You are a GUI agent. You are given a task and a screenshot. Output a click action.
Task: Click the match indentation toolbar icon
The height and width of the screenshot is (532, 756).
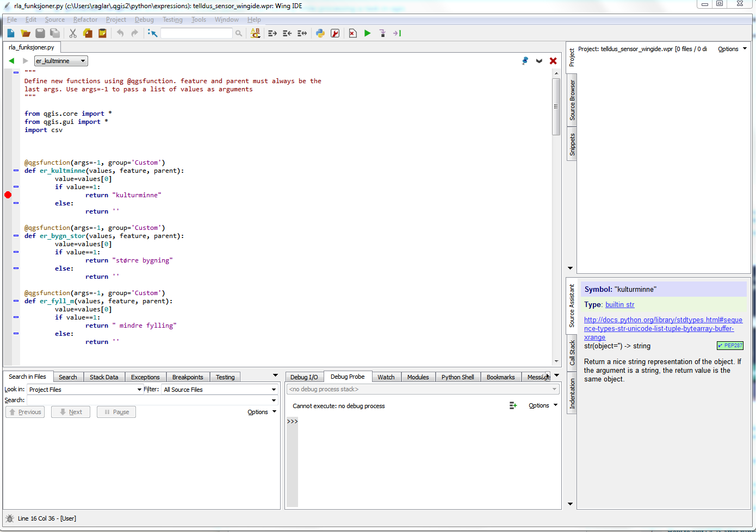302,33
